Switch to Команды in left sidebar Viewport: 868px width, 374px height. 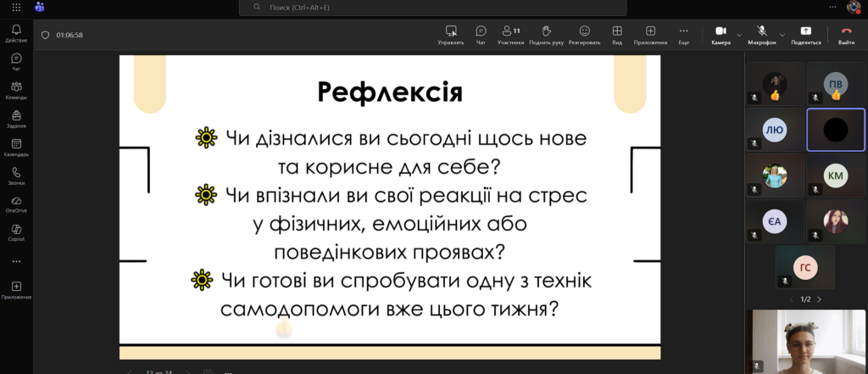coord(16,90)
